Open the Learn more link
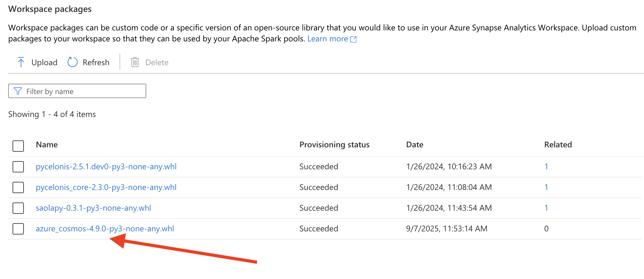 (327, 39)
